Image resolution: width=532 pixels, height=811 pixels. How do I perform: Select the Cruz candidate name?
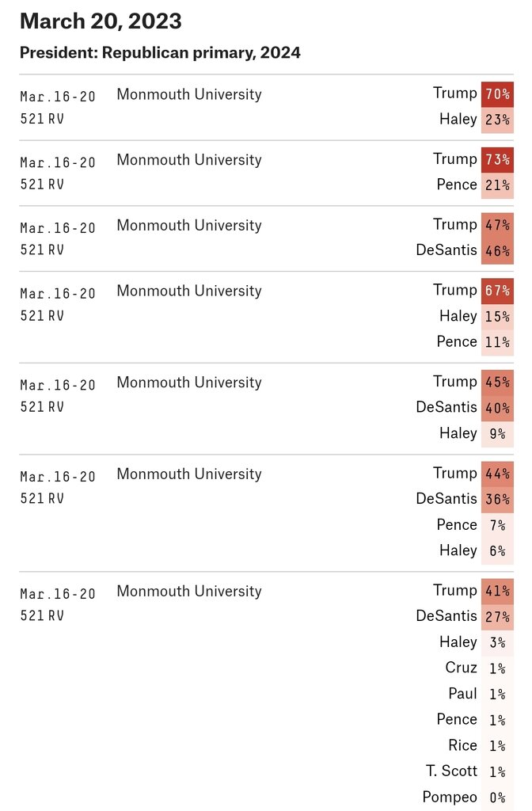pos(461,668)
